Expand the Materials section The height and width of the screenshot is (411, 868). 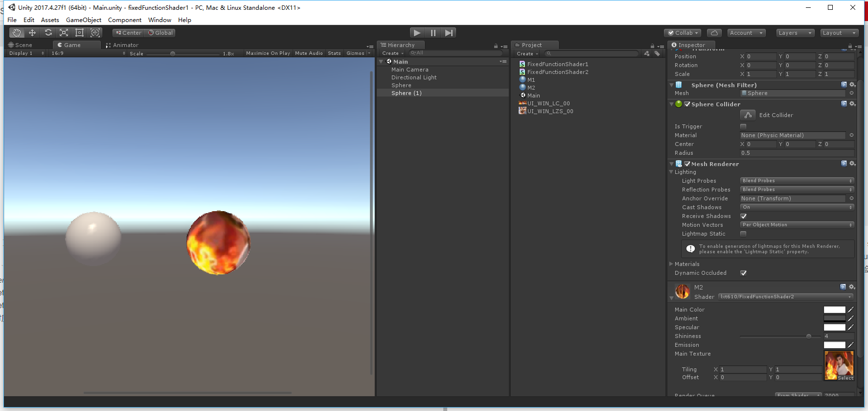point(671,264)
